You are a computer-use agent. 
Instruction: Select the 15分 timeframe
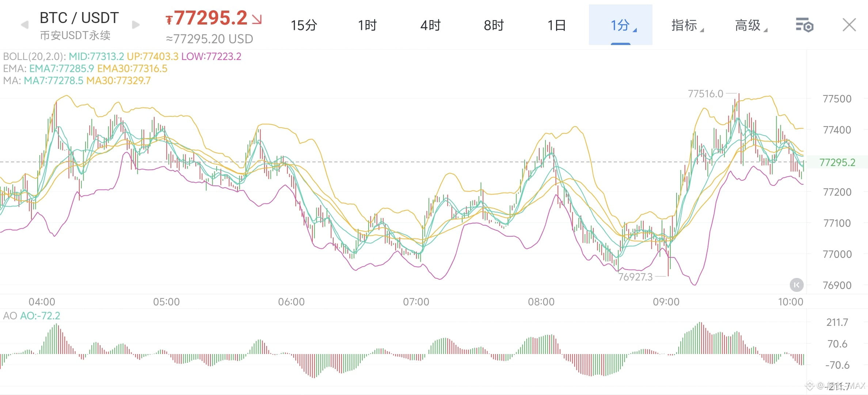[x=304, y=25]
